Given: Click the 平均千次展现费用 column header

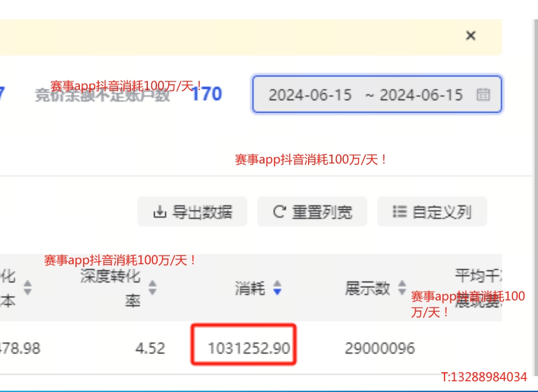Looking at the screenshot, I should point(477,288).
